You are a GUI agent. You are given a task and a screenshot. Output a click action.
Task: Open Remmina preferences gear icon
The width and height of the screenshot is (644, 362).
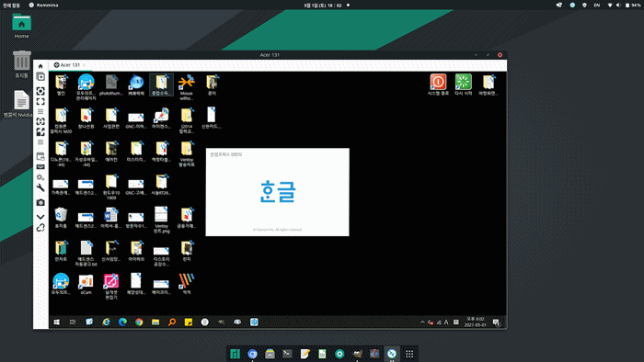[x=40, y=177]
